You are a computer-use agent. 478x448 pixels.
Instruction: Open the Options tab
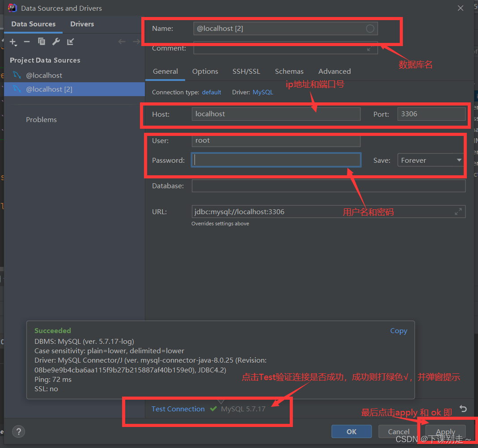click(205, 72)
